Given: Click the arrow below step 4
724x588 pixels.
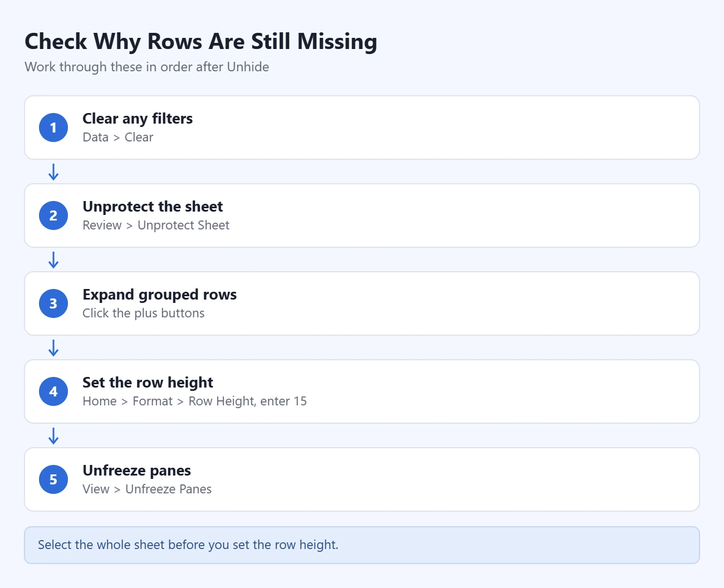Looking at the screenshot, I should 53,436.
